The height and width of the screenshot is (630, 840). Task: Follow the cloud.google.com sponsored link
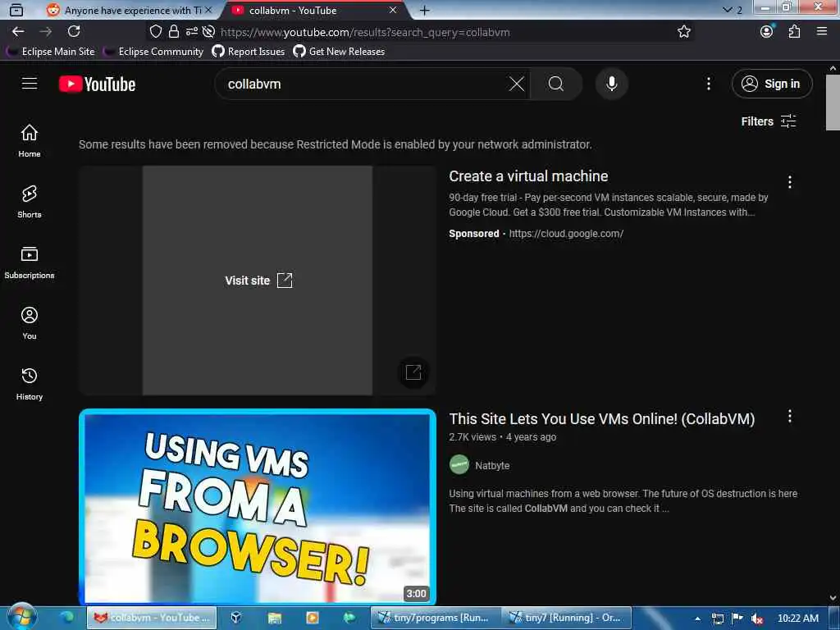(566, 234)
